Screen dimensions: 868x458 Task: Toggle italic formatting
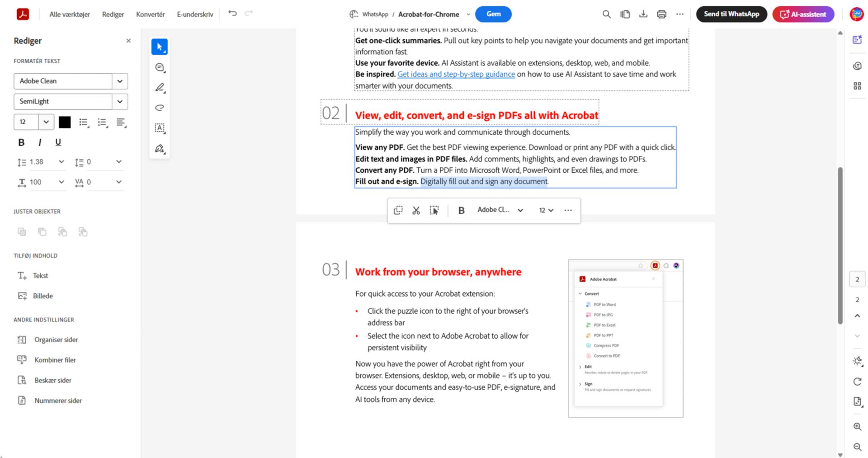(x=40, y=142)
